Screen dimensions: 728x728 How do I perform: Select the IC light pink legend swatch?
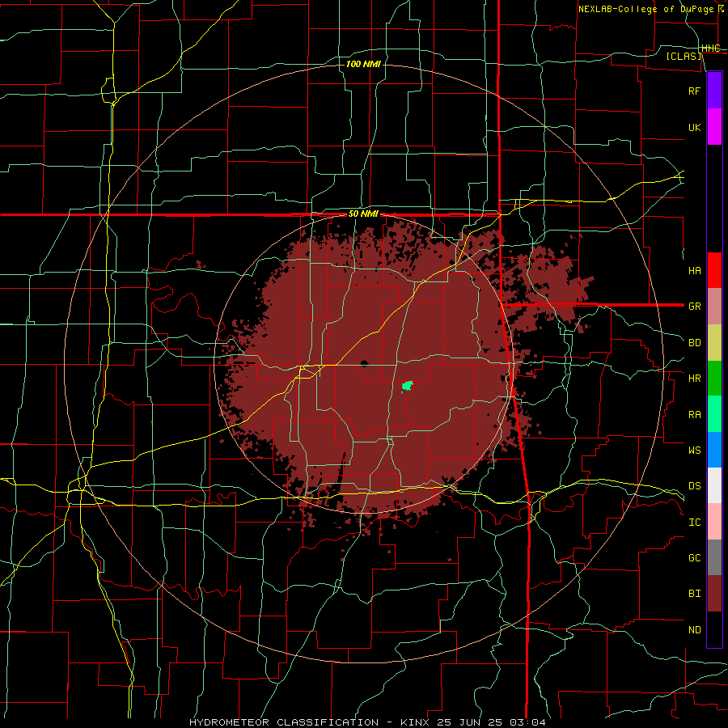click(x=714, y=522)
